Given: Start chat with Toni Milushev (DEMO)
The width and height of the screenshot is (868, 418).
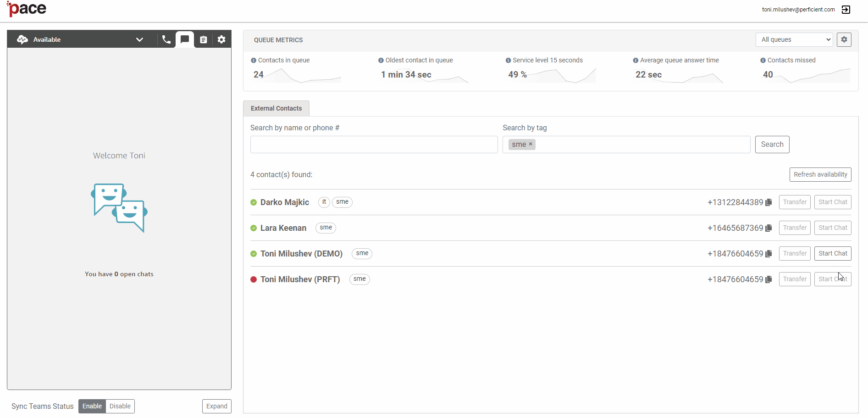Looking at the screenshot, I should tap(833, 253).
